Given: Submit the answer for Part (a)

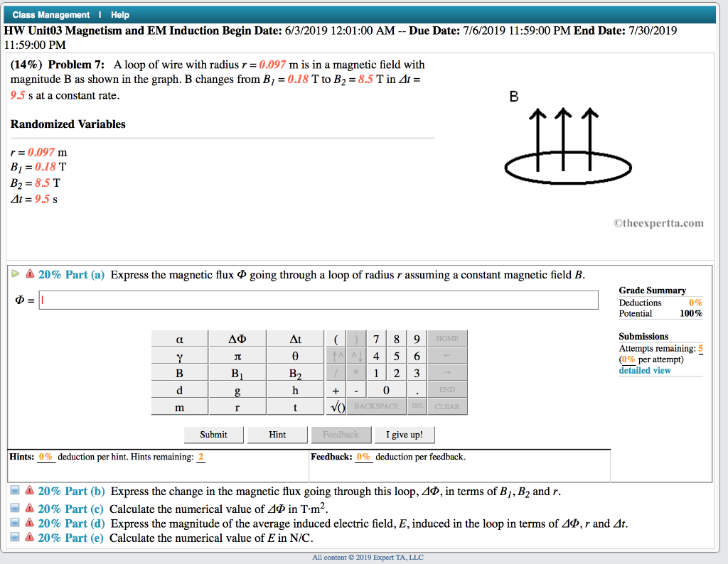Looking at the screenshot, I should 213,435.
